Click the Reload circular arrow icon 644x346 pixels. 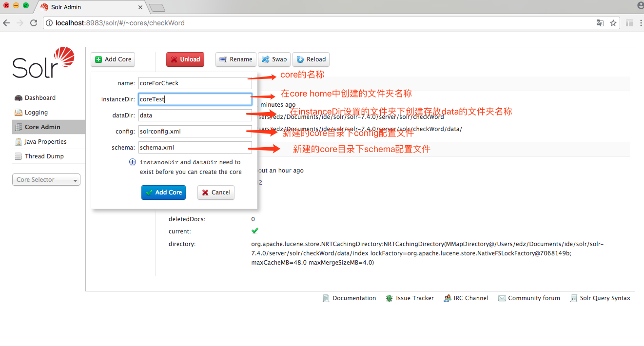coord(300,59)
